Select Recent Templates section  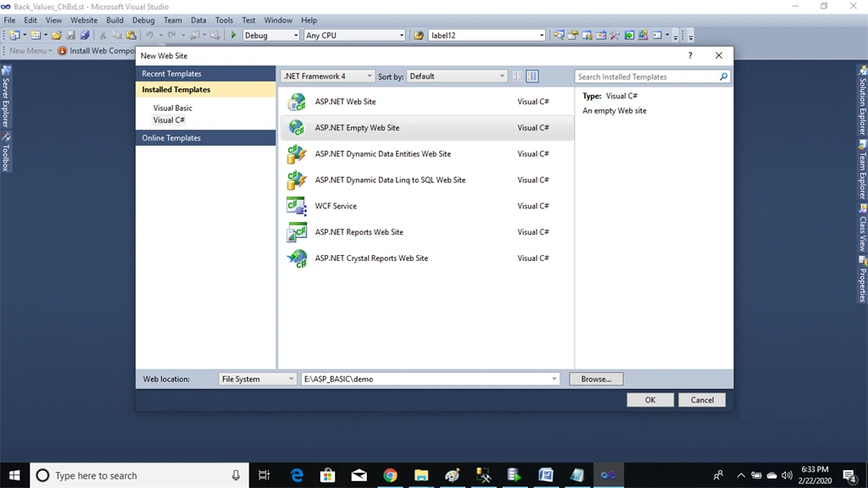pyautogui.click(x=205, y=74)
